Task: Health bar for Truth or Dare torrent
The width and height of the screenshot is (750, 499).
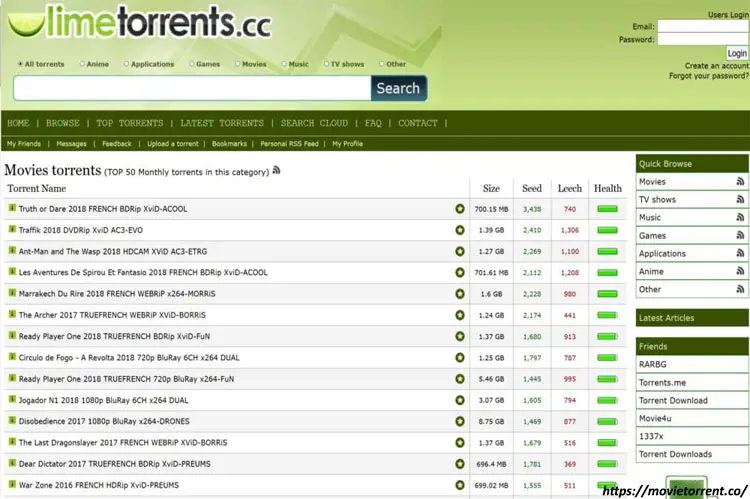Action: coord(607,209)
